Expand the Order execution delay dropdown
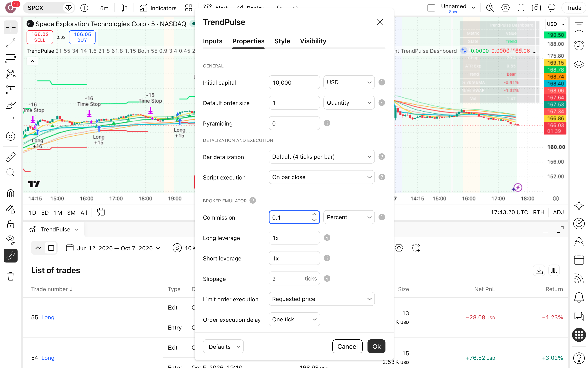The width and height of the screenshot is (588, 368). 294,319
